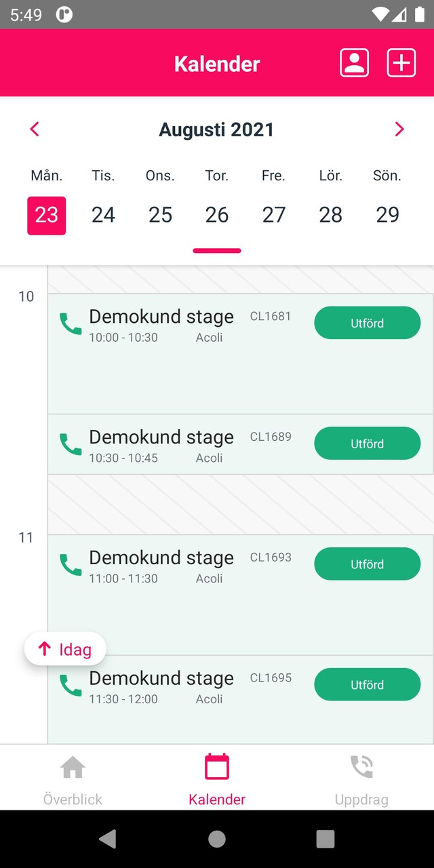The height and width of the screenshot is (868, 434).
Task: Tap phone icon for booking CL1681
Action: point(71,323)
